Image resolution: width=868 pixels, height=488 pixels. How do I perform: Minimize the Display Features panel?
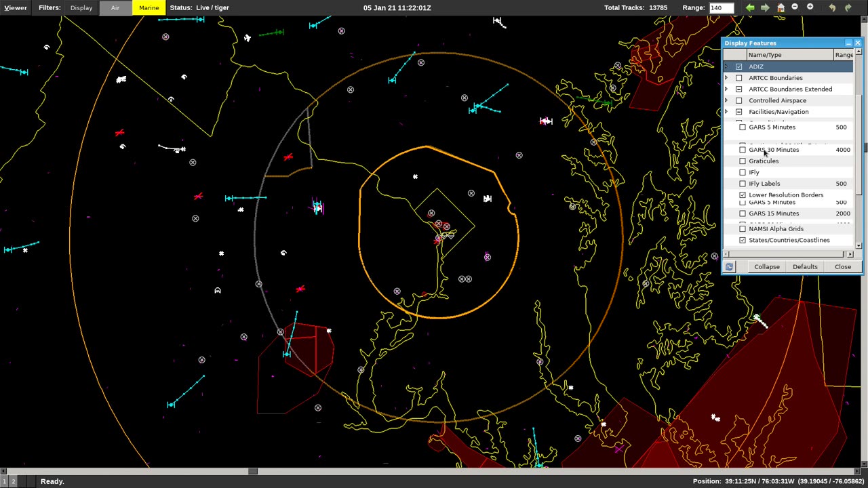(x=848, y=43)
